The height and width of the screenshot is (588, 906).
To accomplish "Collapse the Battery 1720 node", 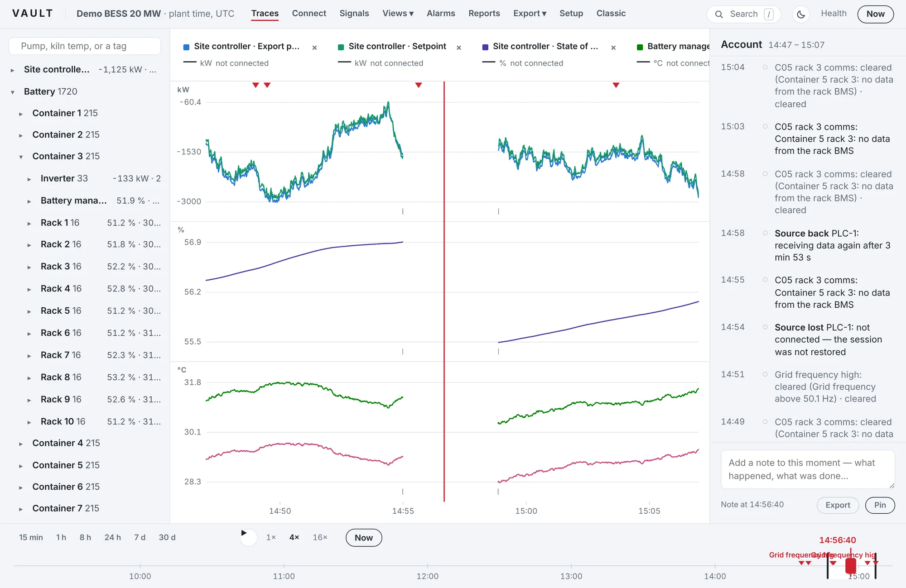I will (x=13, y=92).
